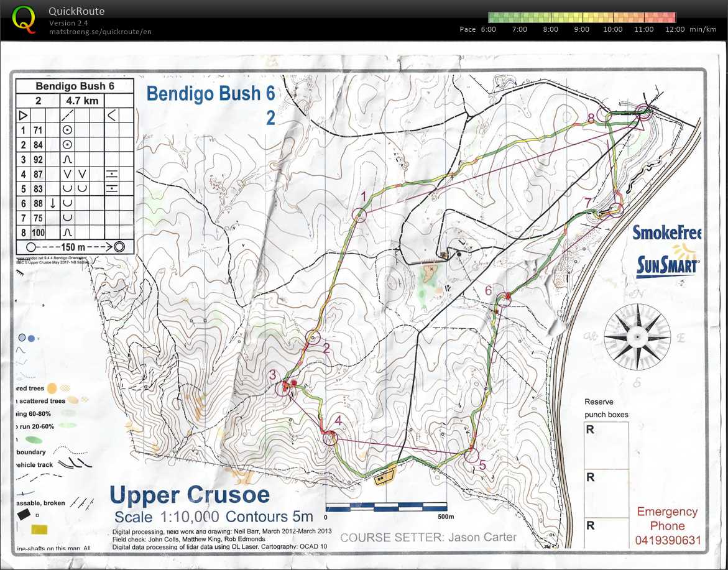This screenshot has width=728, height=570.
Task: Click the finish double circle beside control 8
Action: (x=643, y=113)
